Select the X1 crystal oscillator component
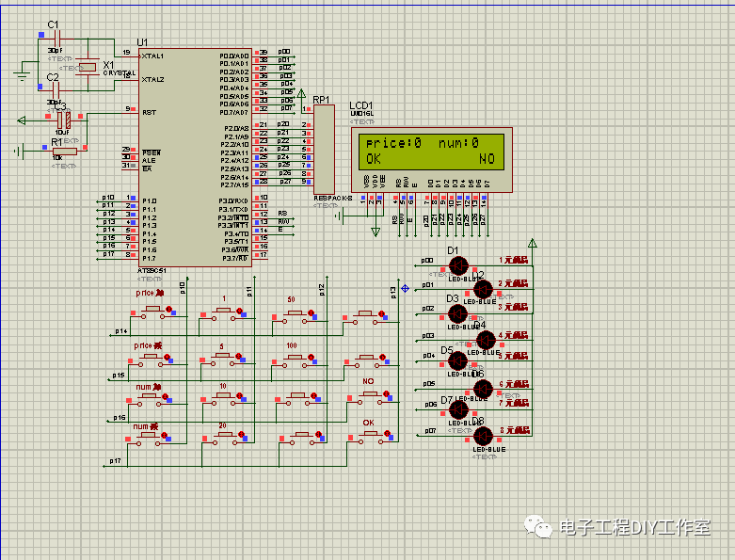This screenshot has width=735, height=560. (87, 65)
